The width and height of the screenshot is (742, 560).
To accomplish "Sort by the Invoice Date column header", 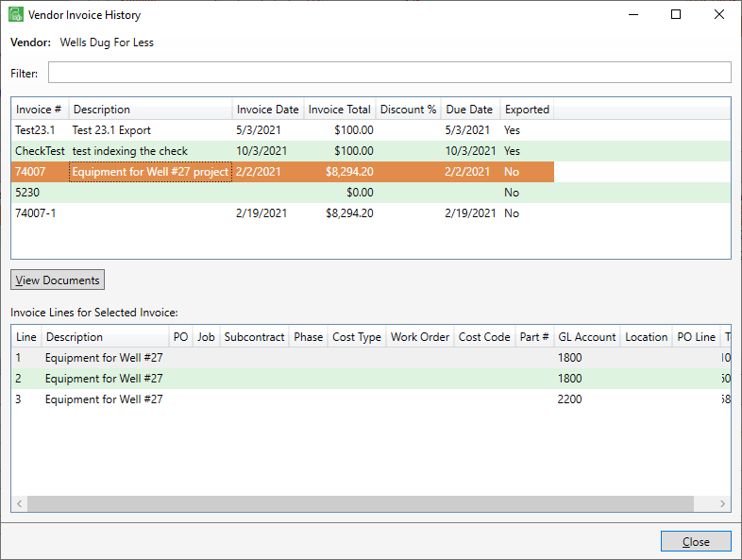I will click(268, 110).
